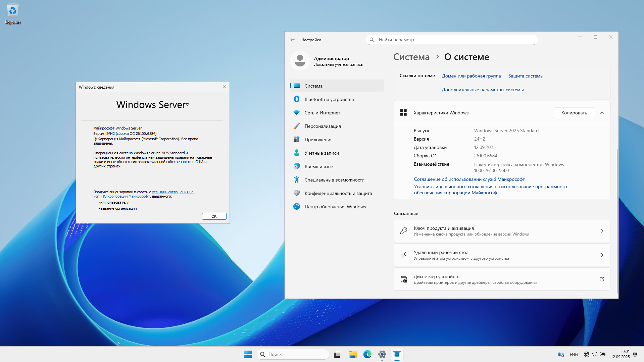The width and height of the screenshot is (644, 362).
Task: Open Windows Update center page
Action: 337,206
